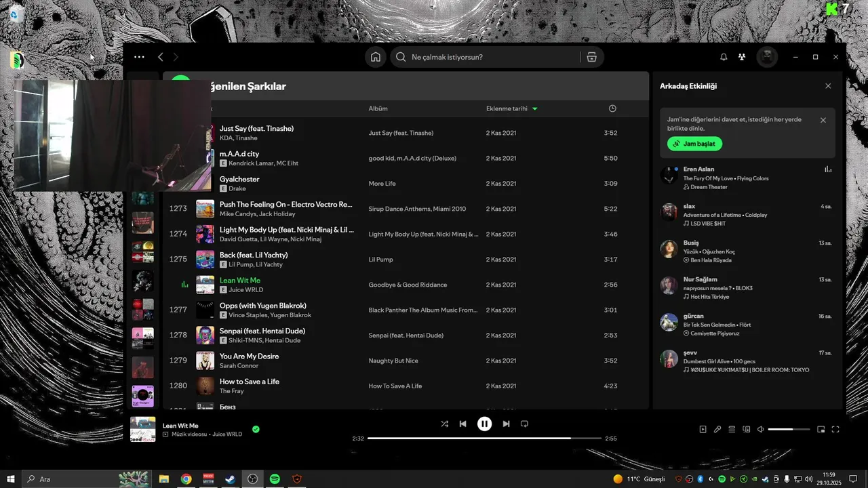Open Steam from the taskbar

(x=231, y=479)
